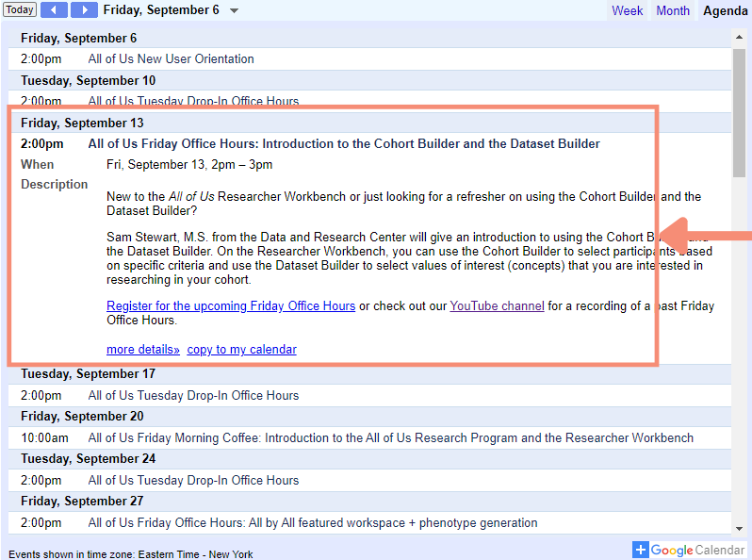Open the date picker dropdown arrow
752x560 pixels.
point(234,10)
